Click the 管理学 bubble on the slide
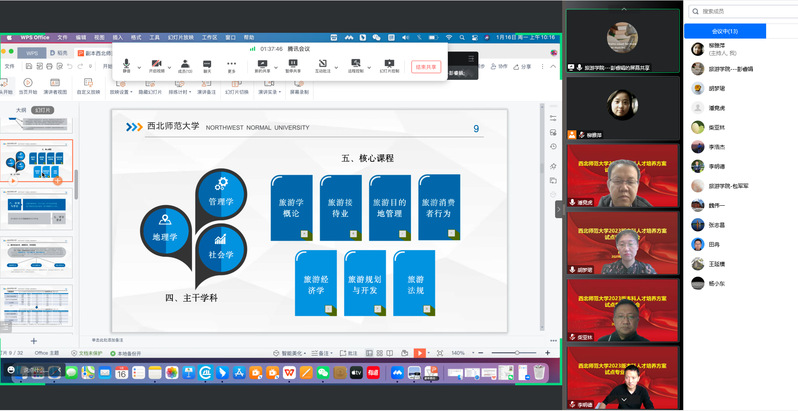This screenshot has width=798, height=411. click(221, 195)
